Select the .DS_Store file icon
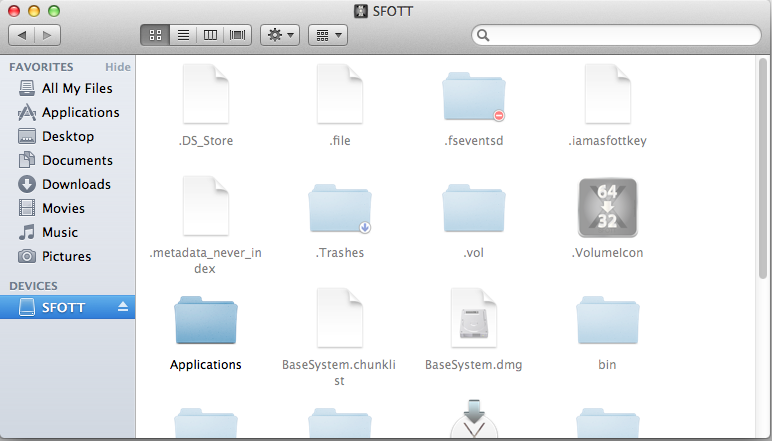This screenshot has height=441, width=772. click(206, 94)
